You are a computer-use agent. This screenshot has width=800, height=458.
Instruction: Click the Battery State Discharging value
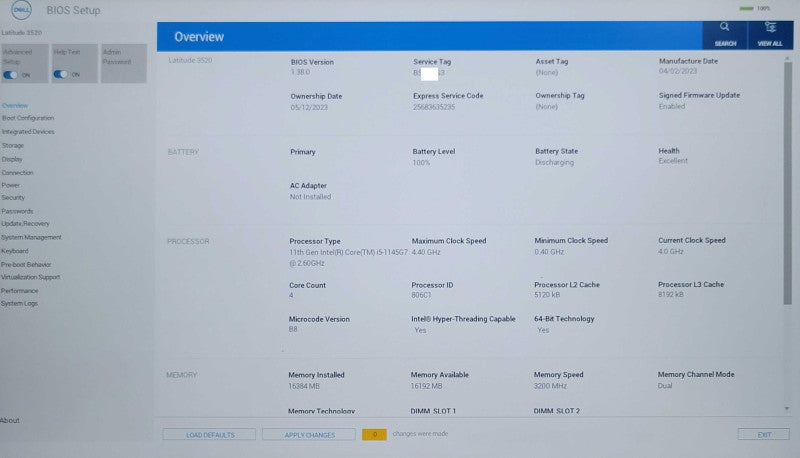(554, 162)
